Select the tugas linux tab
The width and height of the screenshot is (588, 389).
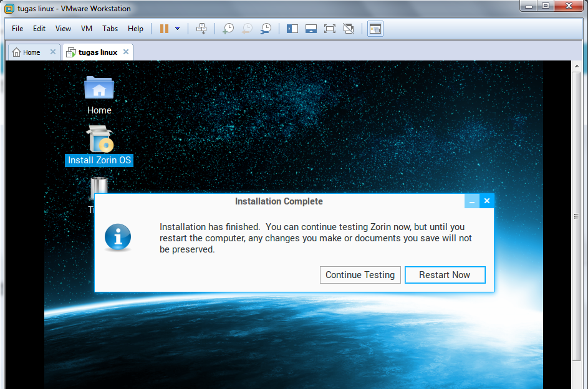98,52
